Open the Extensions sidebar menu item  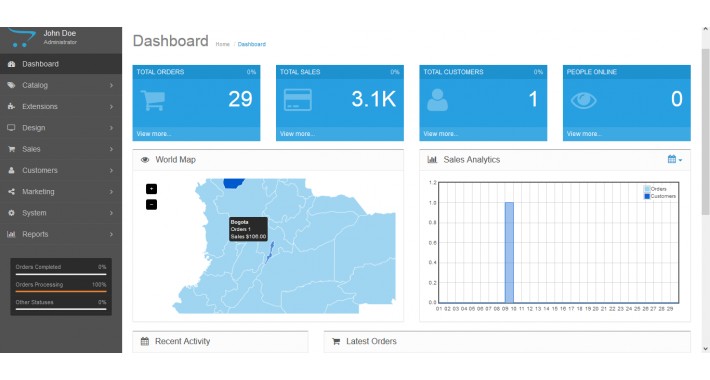[61, 106]
